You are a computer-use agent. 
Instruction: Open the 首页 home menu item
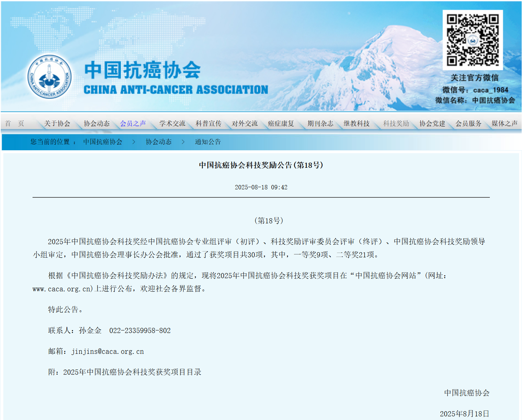15,124
